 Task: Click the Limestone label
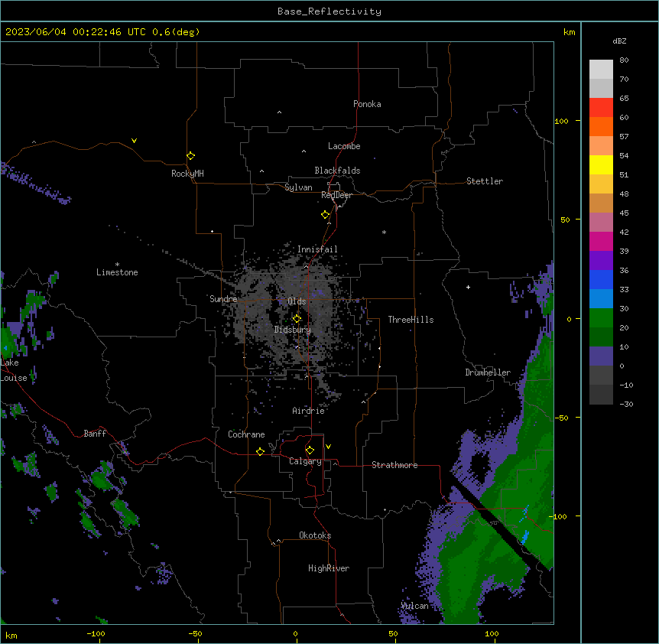[x=117, y=272]
